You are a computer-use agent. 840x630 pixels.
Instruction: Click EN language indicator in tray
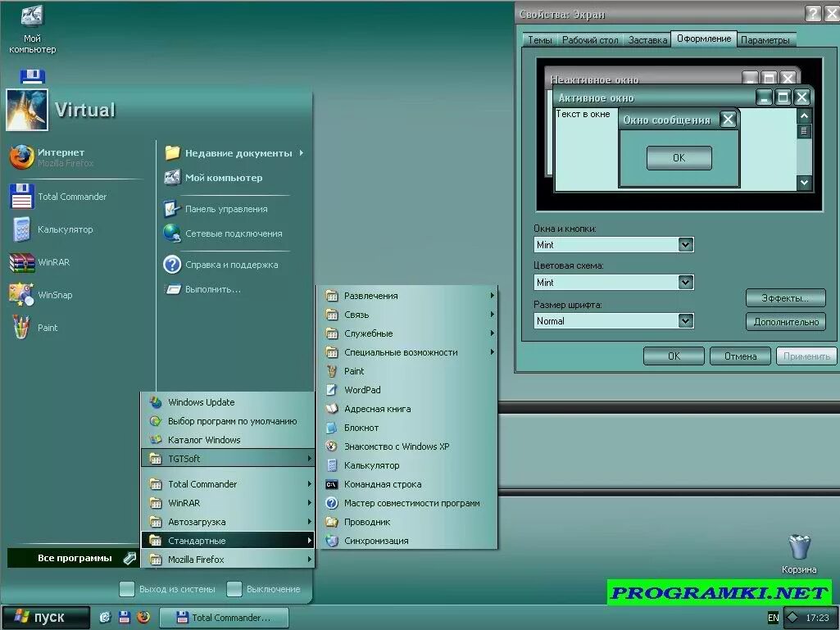(774, 618)
